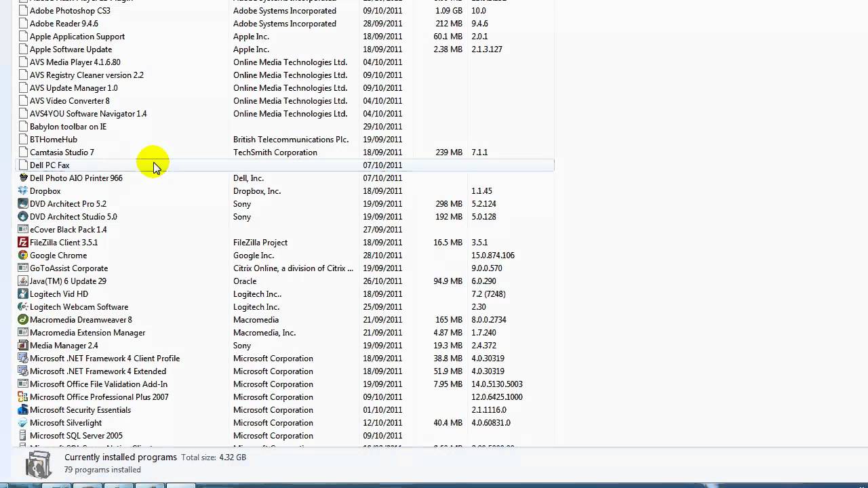The width and height of the screenshot is (868, 488).
Task: Click the FileZilla Client 3.5.1 icon
Action: [23, 243]
